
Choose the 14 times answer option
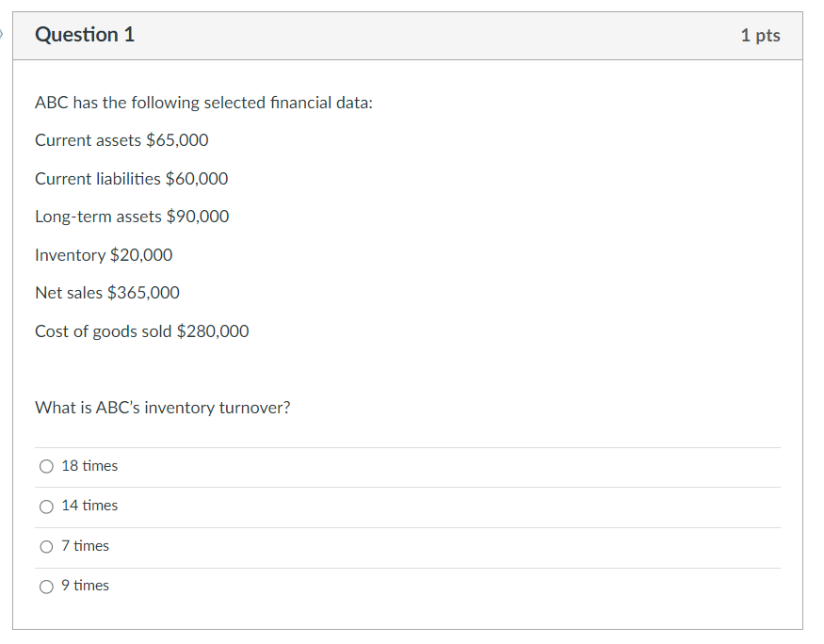pos(46,506)
